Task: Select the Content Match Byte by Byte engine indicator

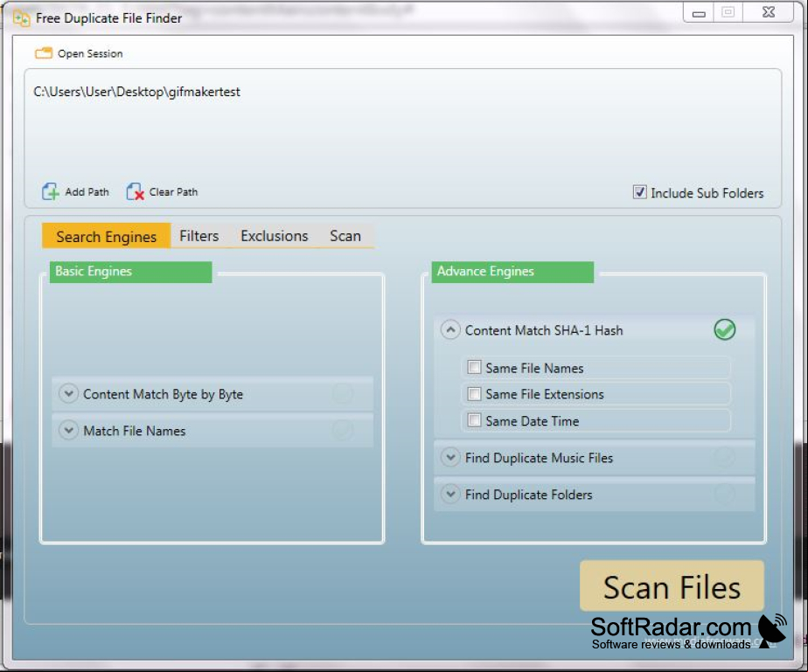Action: pyautogui.click(x=342, y=394)
